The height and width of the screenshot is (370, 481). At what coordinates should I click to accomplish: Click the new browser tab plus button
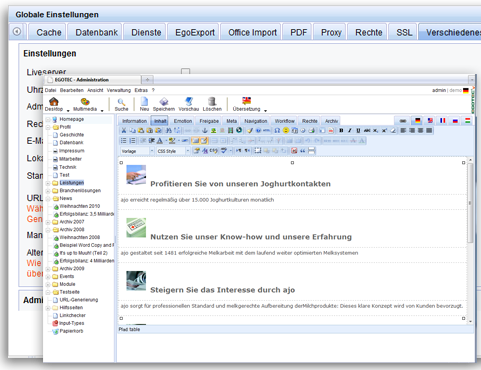tap(147, 80)
